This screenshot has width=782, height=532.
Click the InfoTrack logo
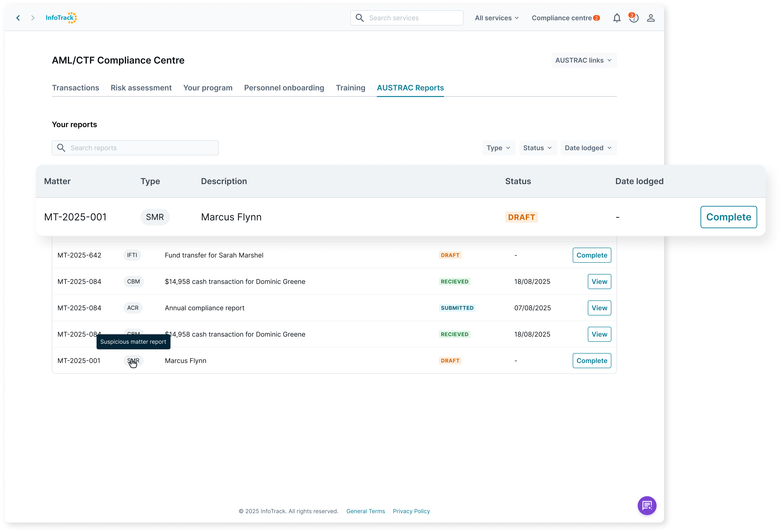[61, 18]
